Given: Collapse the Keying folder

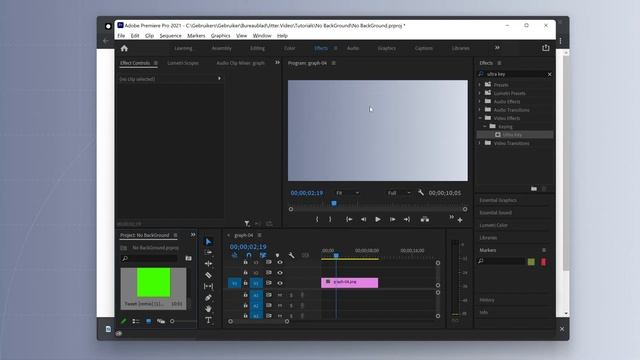Looking at the screenshot, I should [485, 127].
